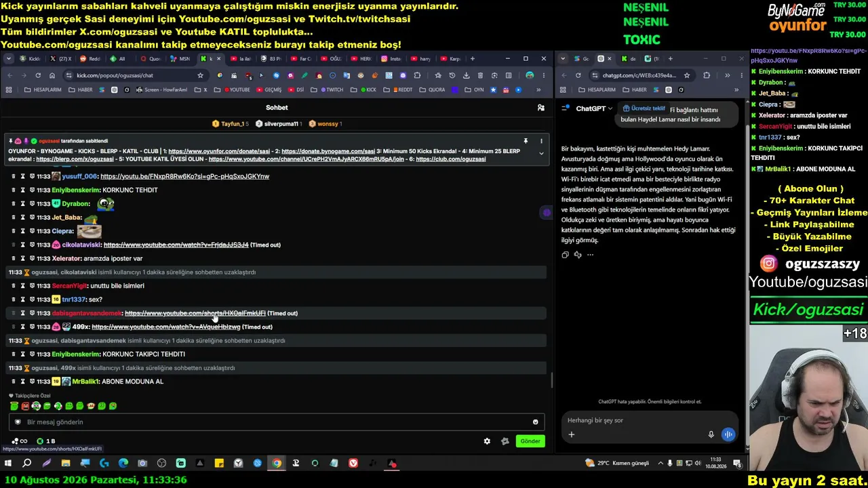Unpin using the pin icon in pinned message
Viewport: 868px width, 488px height.
(x=526, y=141)
